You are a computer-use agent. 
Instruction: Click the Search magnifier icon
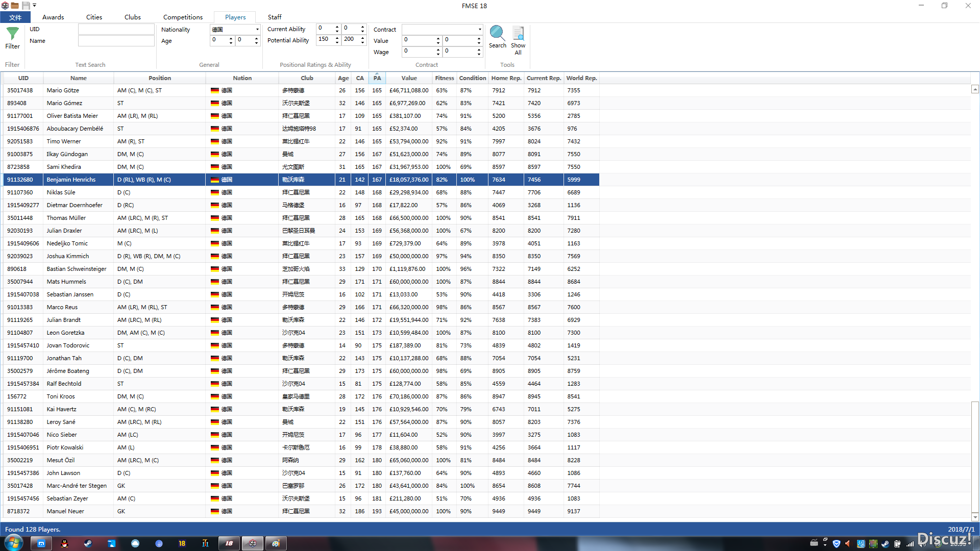[x=497, y=33]
